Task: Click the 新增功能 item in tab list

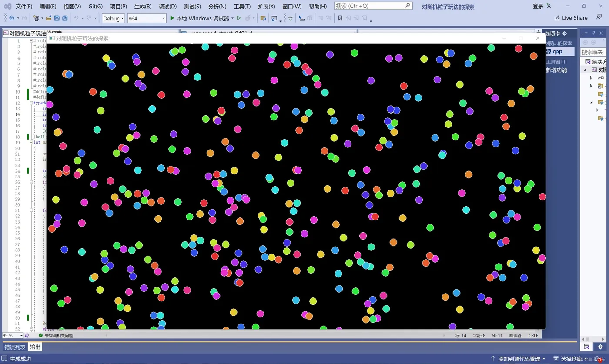Action: [556, 70]
